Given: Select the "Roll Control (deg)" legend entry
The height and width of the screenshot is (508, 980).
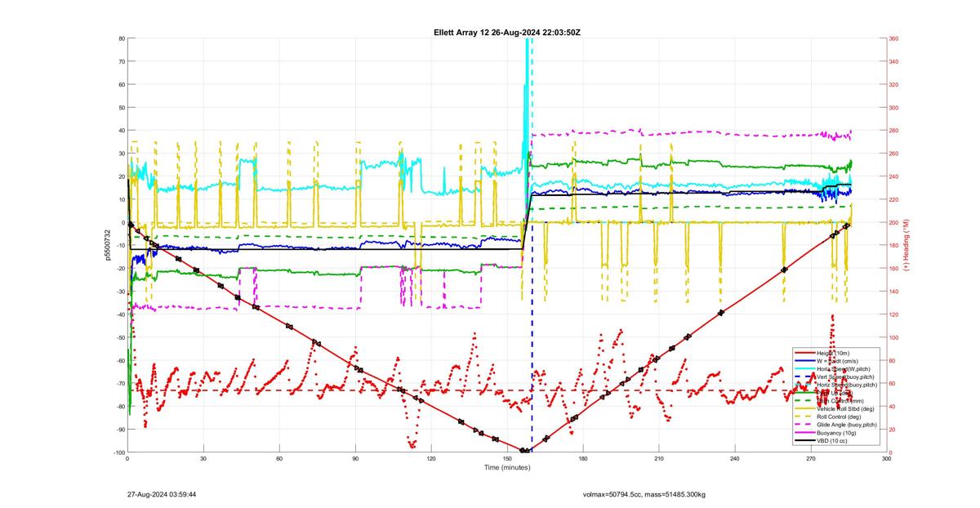Looking at the screenshot, I should pyautogui.click(x=839, y=417).
